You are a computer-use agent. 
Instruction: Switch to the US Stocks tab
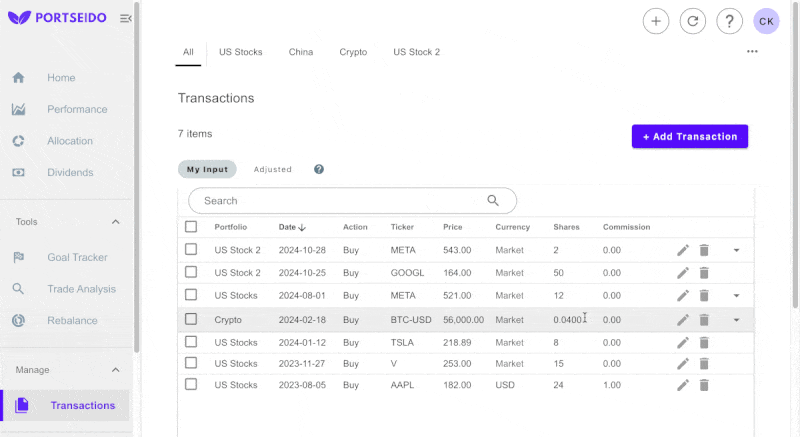tap(240, 52)
